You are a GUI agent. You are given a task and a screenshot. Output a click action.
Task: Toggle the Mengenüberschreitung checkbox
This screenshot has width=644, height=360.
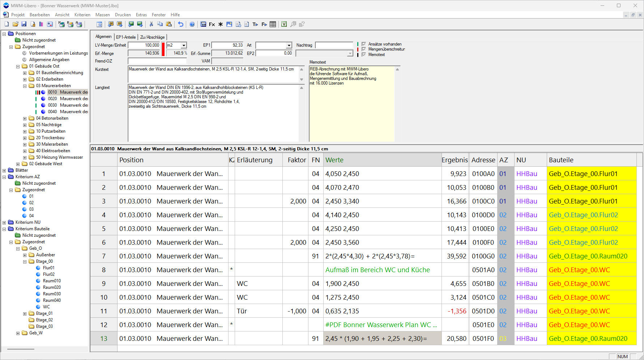tap(364, 49)
